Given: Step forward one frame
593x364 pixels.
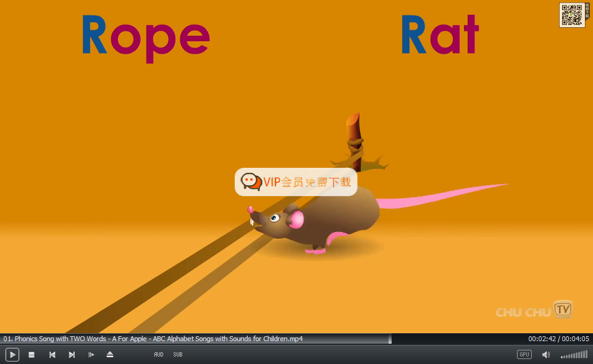Looking at the screenshot, I should click(91, 355).
